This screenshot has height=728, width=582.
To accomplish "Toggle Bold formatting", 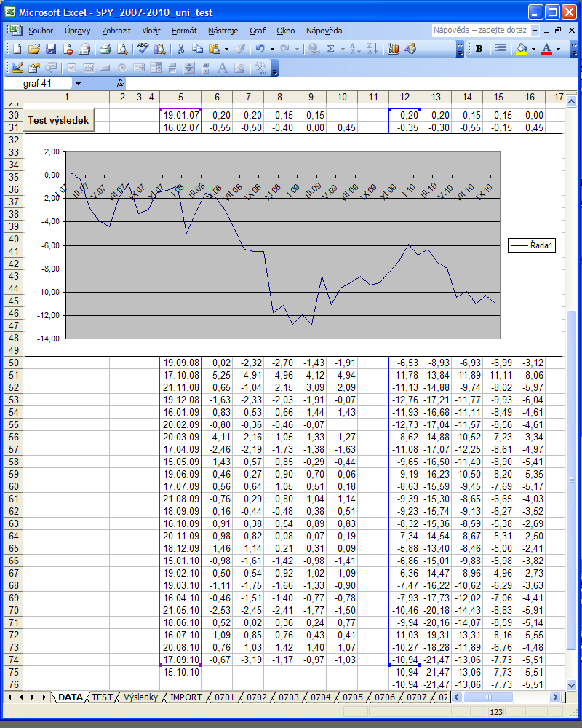I will click(479, 49).
